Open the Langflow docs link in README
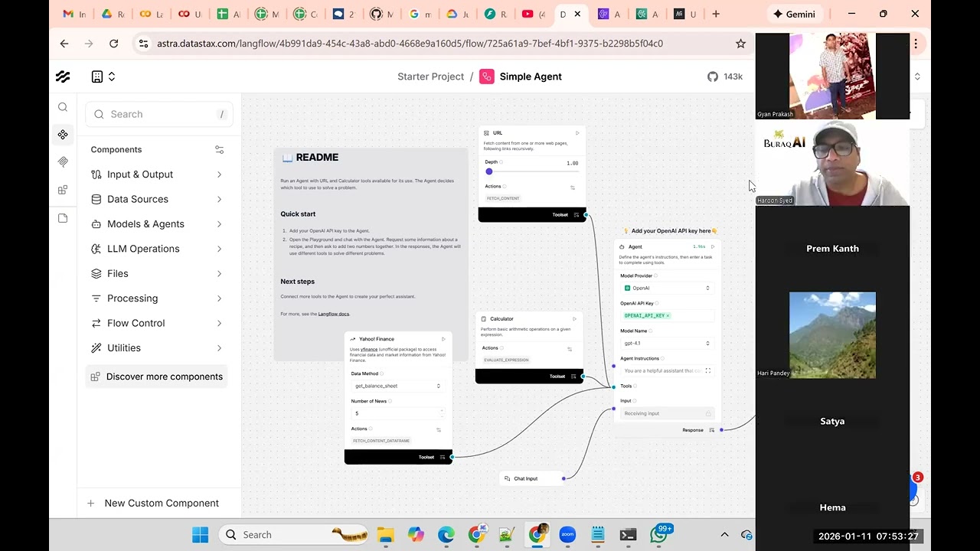The width and height of the screenshot is (980, 551). (x=333, y=314)
